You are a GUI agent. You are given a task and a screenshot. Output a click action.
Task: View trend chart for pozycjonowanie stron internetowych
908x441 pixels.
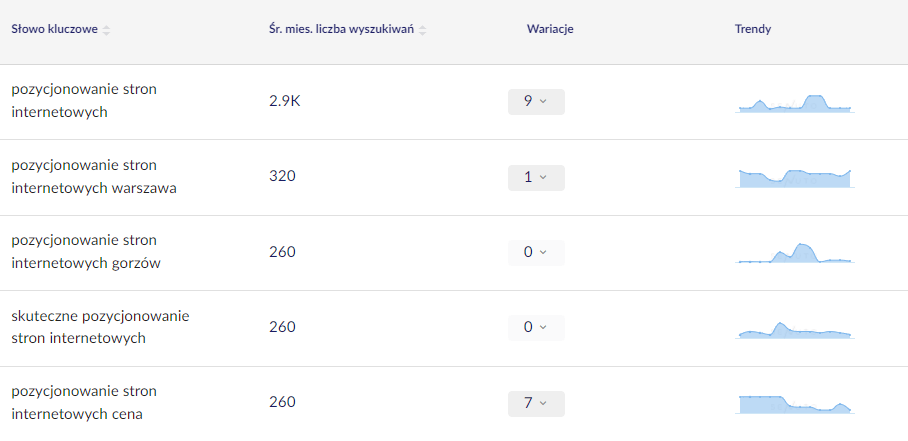click(x=795, y=103)
